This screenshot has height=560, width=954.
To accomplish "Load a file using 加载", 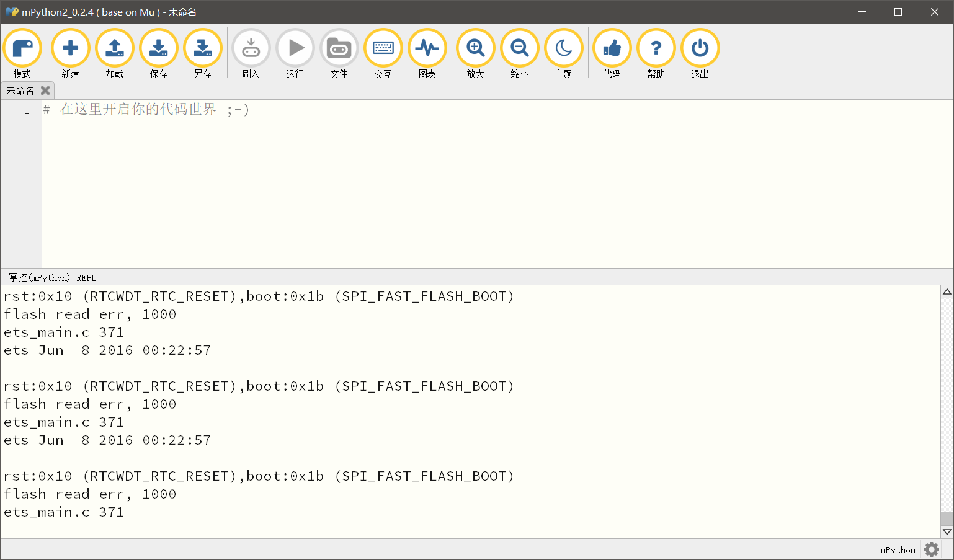I will pyautogui.click(x=115, y=54).
